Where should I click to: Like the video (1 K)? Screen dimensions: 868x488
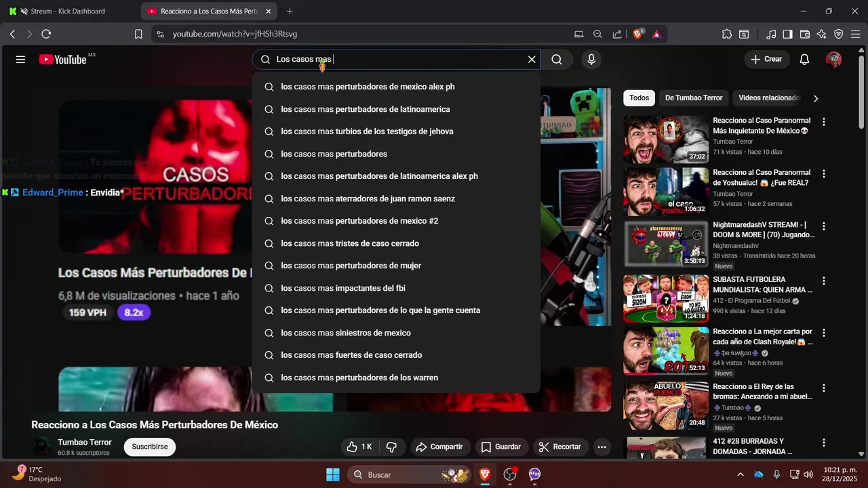pyautogui.click(x=359, y=447)
